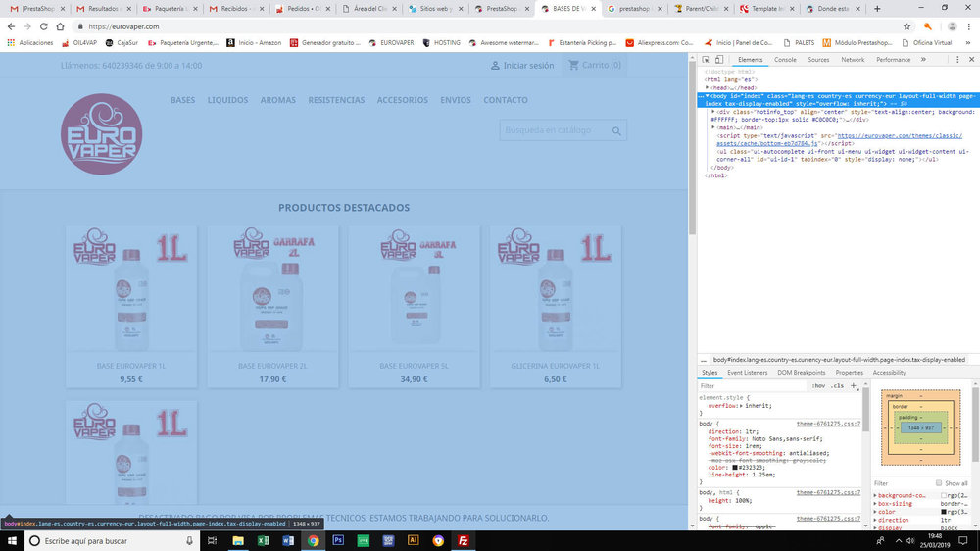This screenshot has height=551, width=980.
Task: Open FileZilla from the Windows taskbar
Action: click(x=464, y=541)
